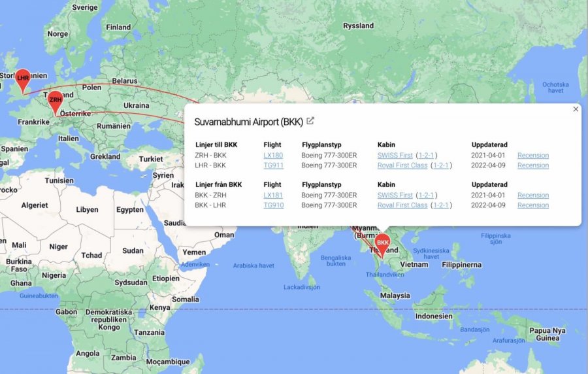Open Recension link for LHR - BKK flight
The height and width of the screenshot is (374, 588).
tap(533, 165)
